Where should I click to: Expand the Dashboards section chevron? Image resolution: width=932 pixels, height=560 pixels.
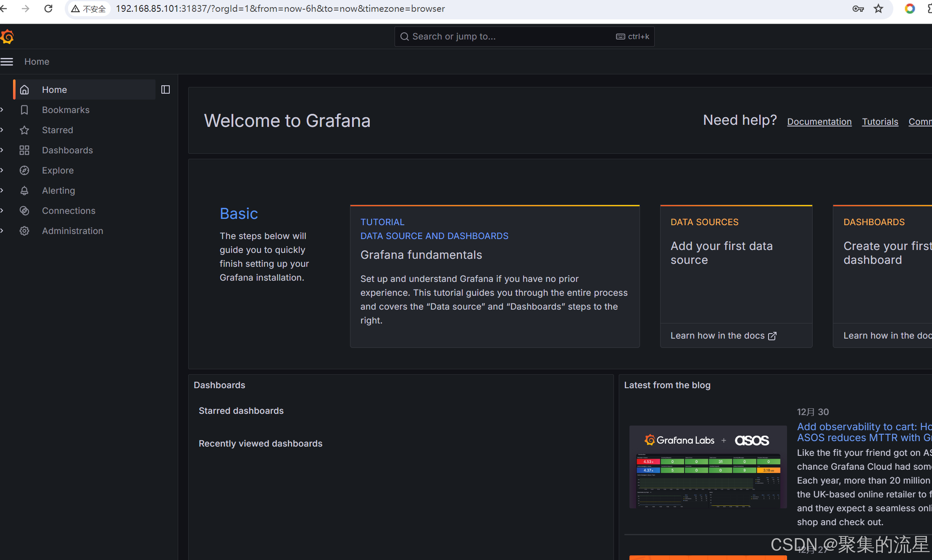pos(2,150)
